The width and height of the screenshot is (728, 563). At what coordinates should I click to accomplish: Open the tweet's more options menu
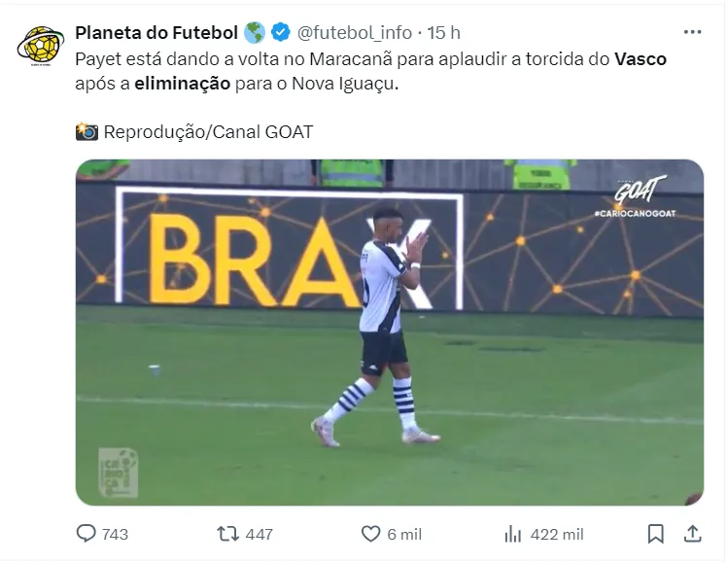(x=692, y=32)
